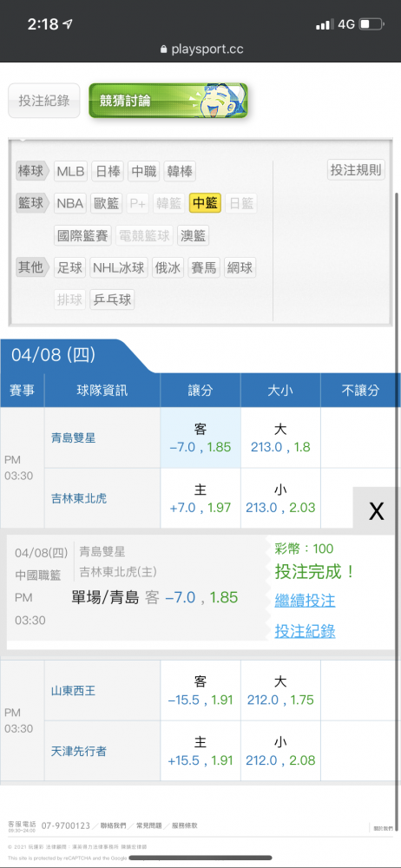Close the bet confirmation with X
The width and height of the screenshot is (401, 868).
(x=377, y=511)
